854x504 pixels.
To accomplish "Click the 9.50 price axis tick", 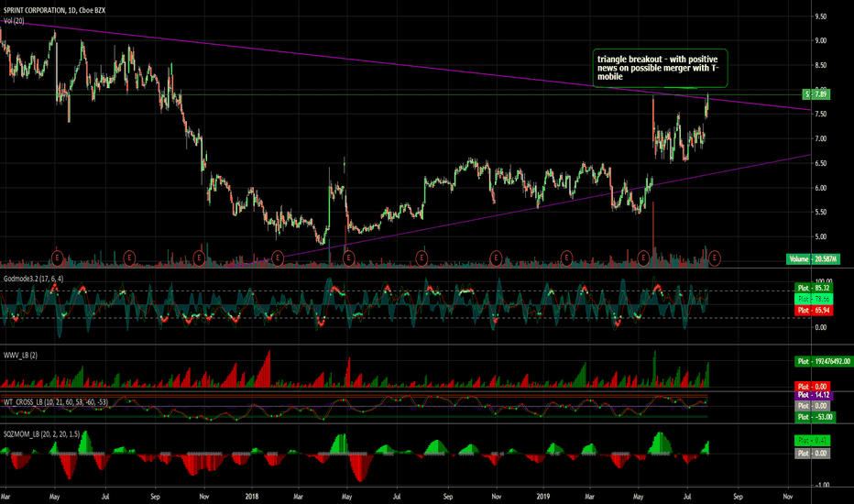I will (820, 16).
